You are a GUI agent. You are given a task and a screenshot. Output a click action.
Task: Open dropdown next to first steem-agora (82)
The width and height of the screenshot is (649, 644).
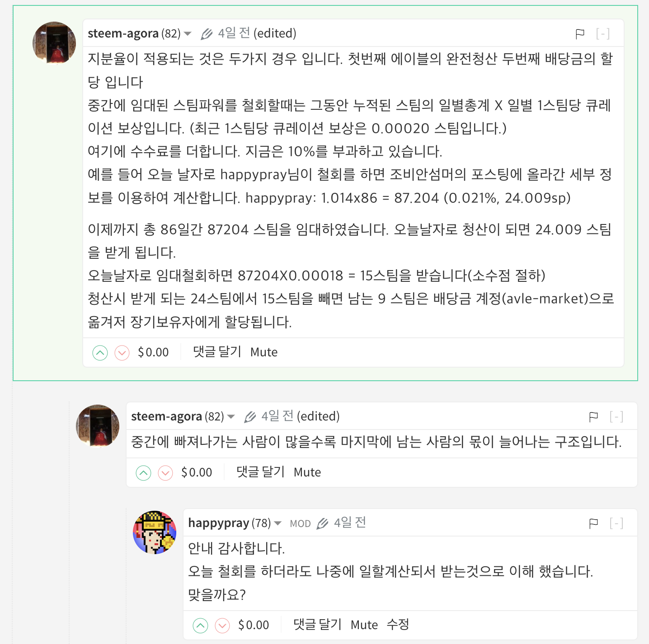pos(188,34)
